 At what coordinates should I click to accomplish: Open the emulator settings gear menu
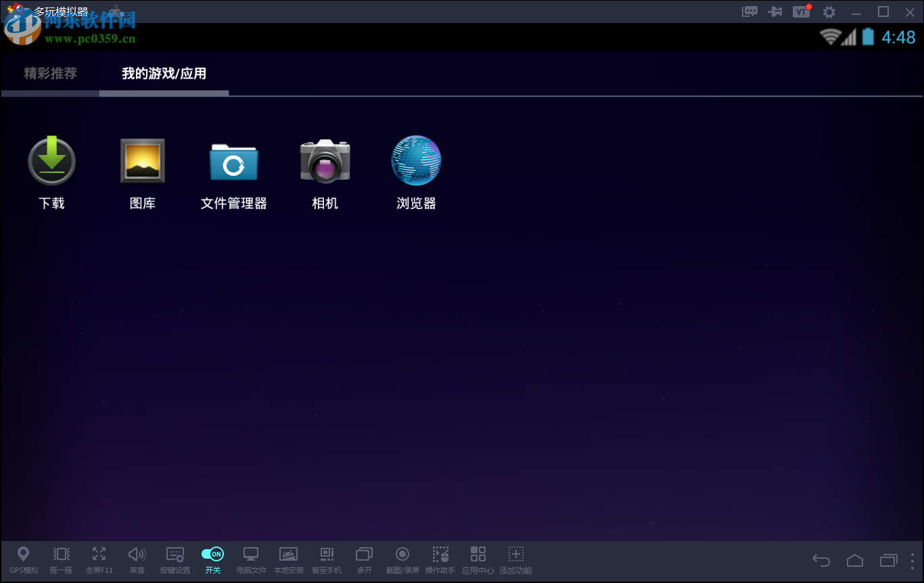click(x=829, y=11)
